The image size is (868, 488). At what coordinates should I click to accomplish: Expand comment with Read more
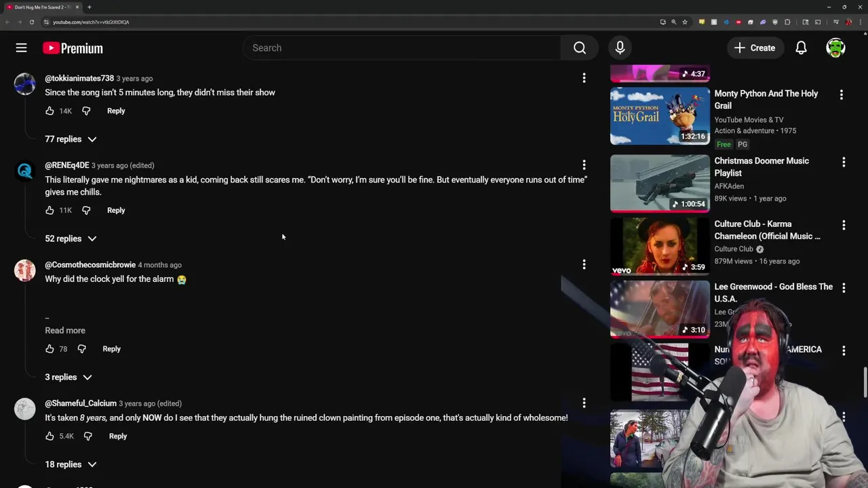pos(65,330)
